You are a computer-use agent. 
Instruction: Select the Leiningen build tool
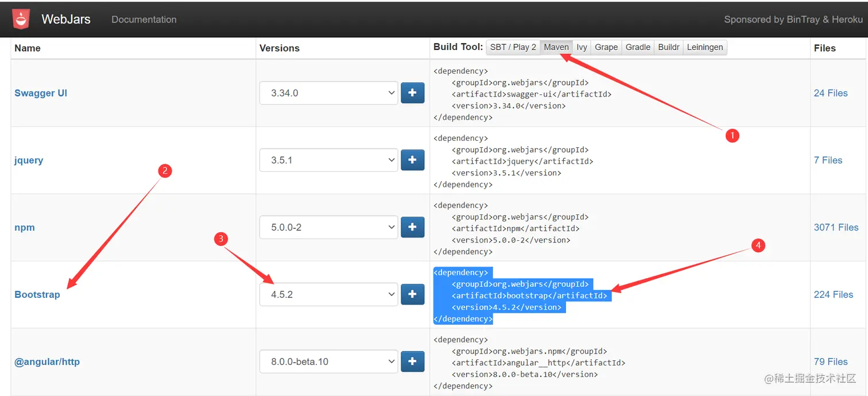click(x=705, y=47)
